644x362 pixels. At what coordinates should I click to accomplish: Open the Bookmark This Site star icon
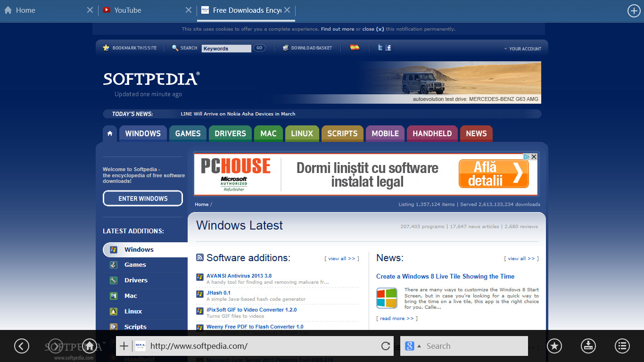[x=106, y=48]
